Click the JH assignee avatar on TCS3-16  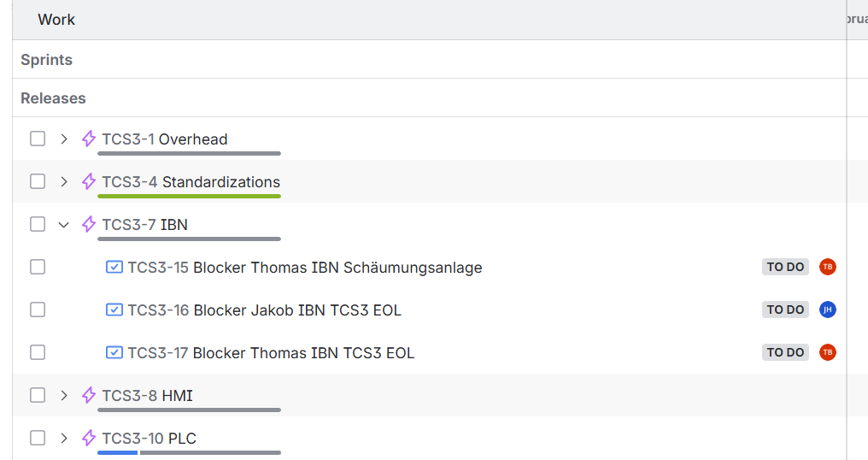coord(827,310)
